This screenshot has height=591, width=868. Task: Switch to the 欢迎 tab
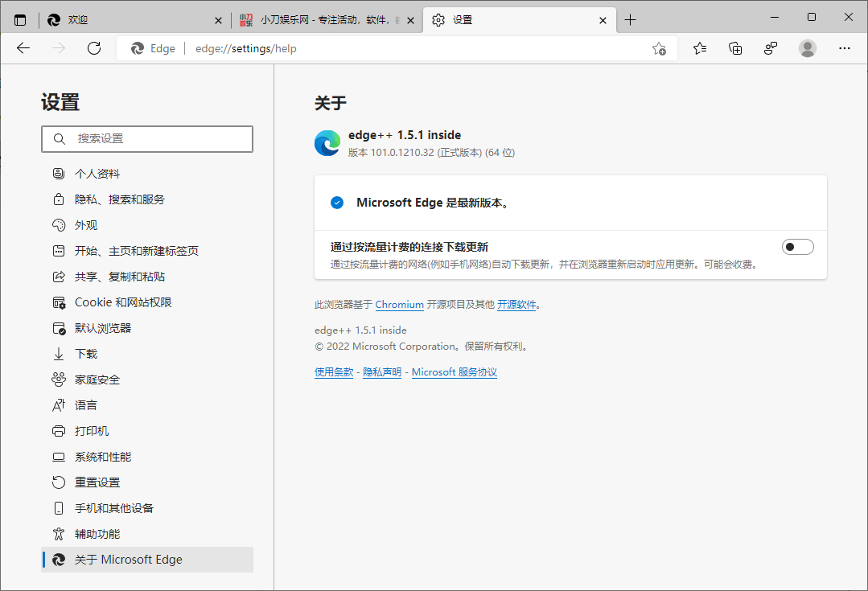129,19
